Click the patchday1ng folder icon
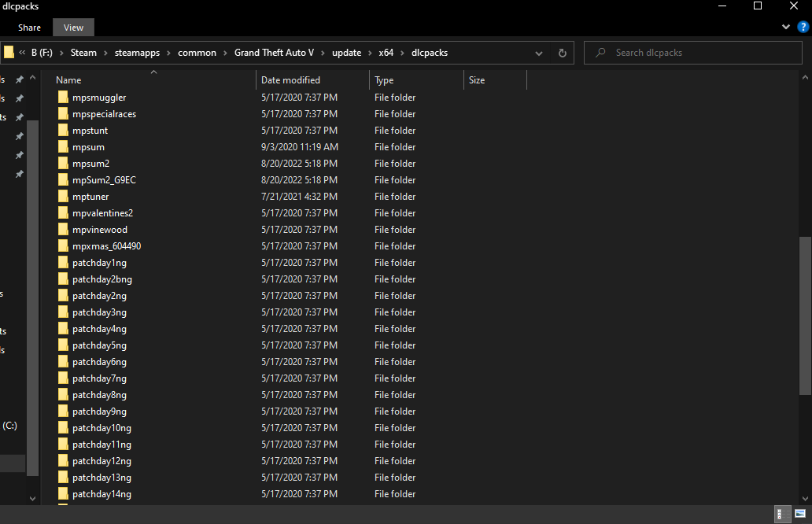The height and width of the screenshot is (524, 812). point(63,263)
